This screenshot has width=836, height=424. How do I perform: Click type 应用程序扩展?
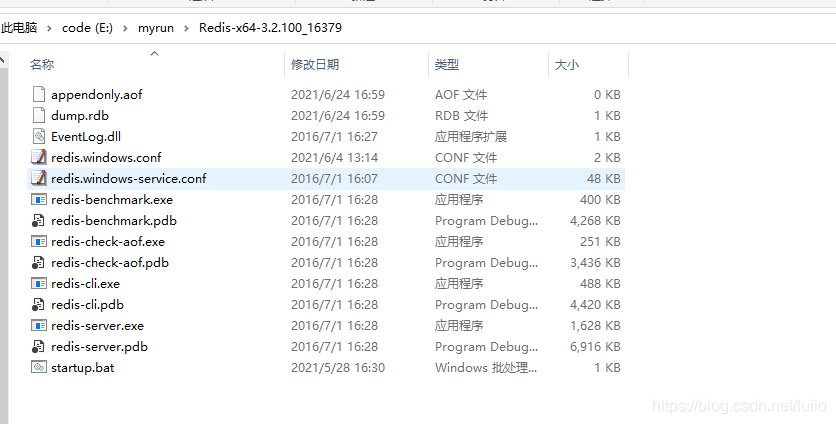(x=471, y=137)
